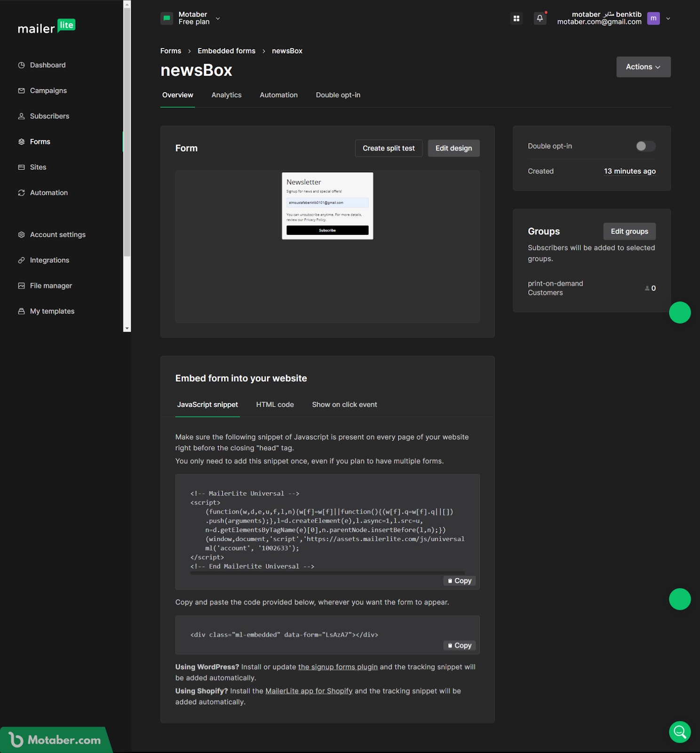Click the Sites icon in sidebar

(x=21, y=167)
